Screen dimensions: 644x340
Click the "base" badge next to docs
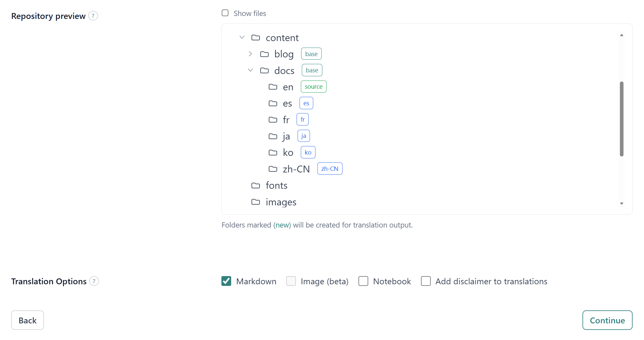(312, 70)
